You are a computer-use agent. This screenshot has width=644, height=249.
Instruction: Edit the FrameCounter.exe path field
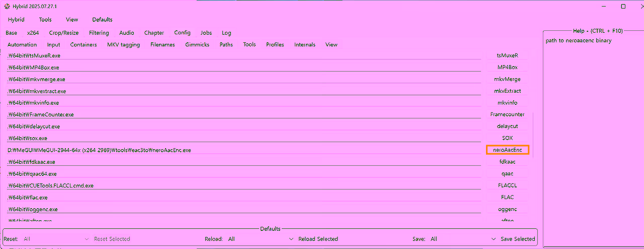(244, 114)
